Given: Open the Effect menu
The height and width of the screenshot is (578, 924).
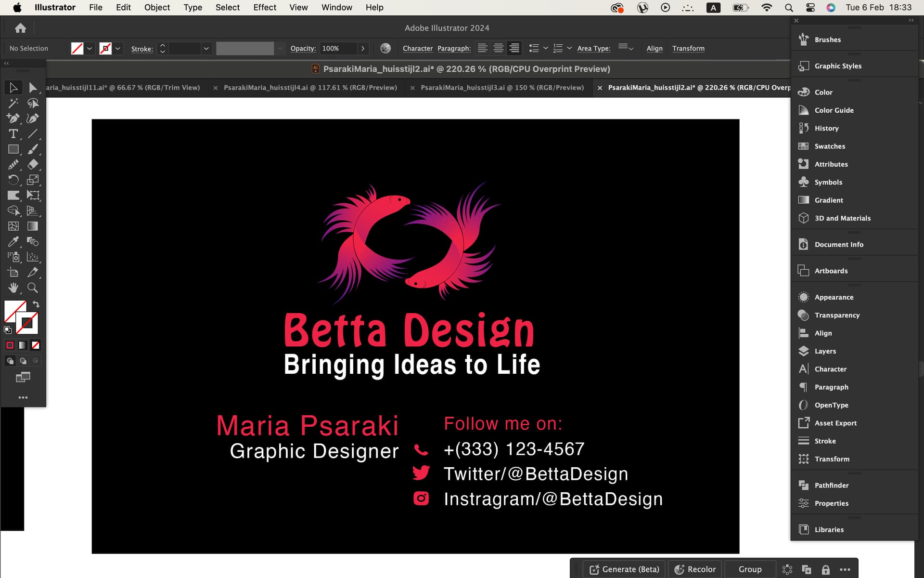Looking at the screenshot, I should pyautogui.click(x=265, y=7).
